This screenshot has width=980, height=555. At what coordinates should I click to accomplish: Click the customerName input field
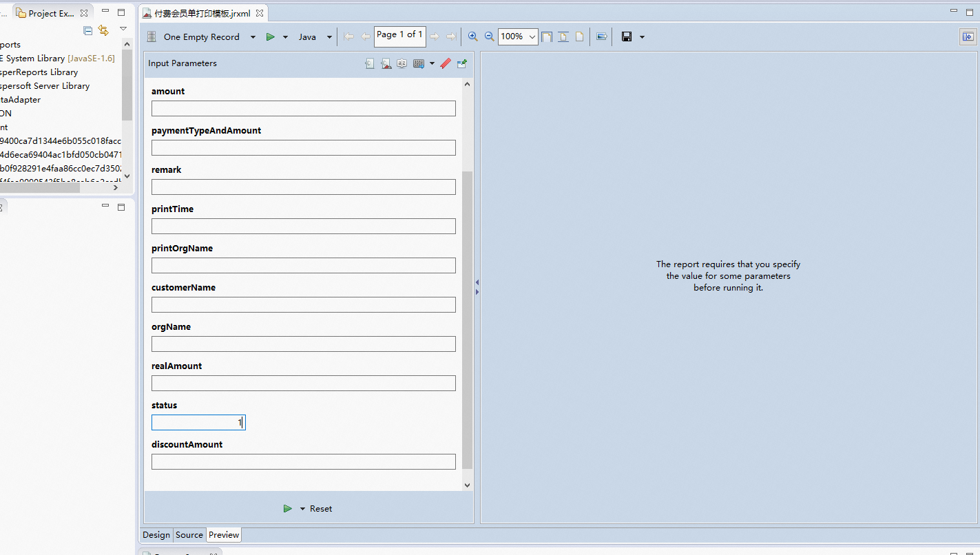coord(304,304)
